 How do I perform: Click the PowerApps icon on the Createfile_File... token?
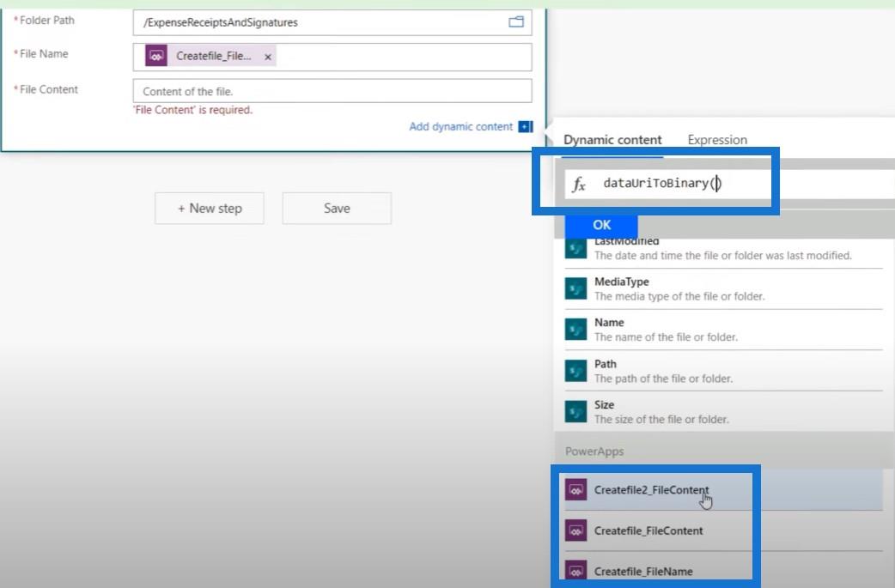155,56
